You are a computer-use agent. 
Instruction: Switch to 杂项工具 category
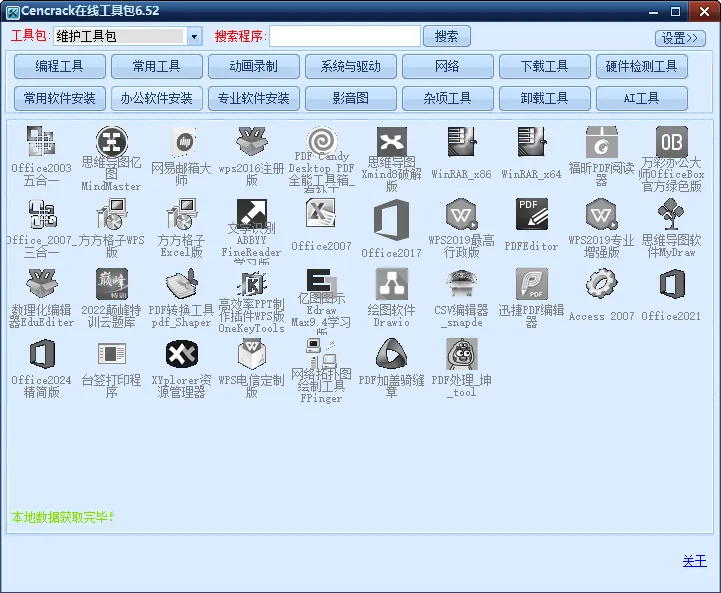448,98
